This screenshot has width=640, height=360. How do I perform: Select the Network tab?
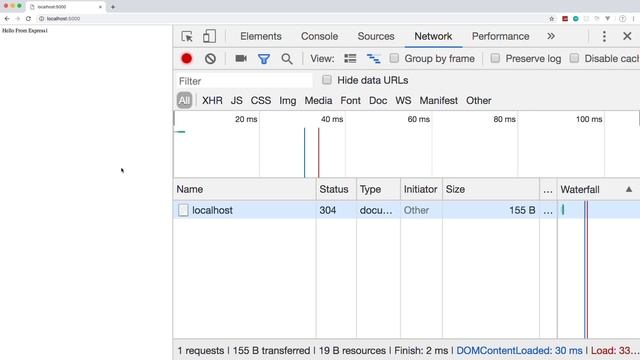pos(433,36)
